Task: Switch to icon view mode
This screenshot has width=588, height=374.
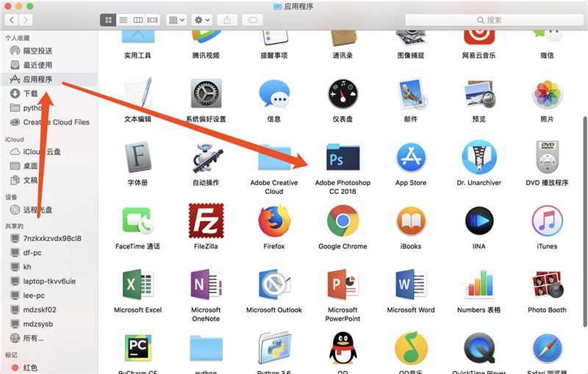Action: pos(108,20)
